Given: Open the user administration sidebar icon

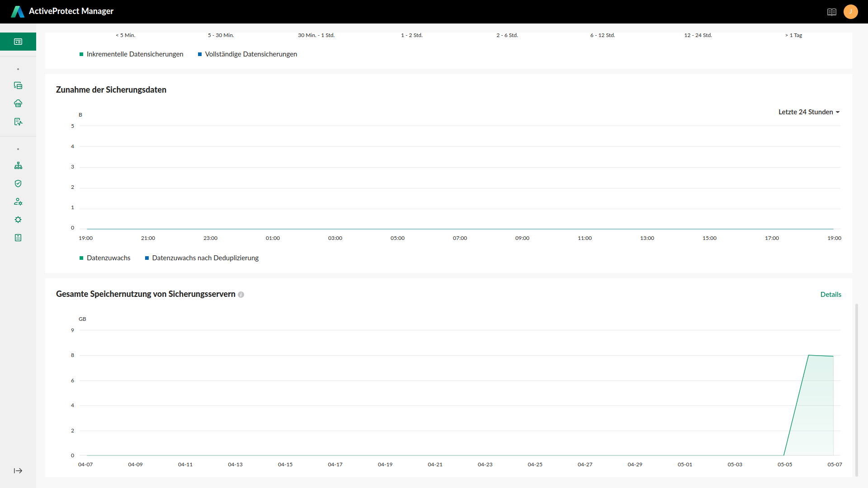Looking at the screenshot, I should 18,202.
